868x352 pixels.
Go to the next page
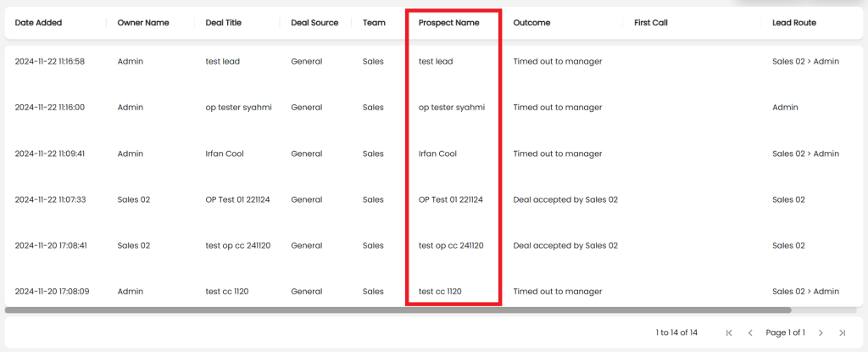click(x=821, y=332)
